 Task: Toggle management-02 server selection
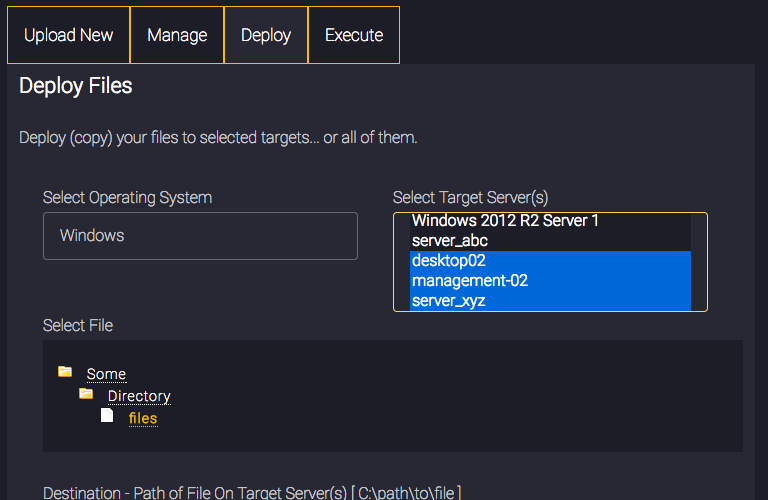pyautogui.click(x=551, y=281)
